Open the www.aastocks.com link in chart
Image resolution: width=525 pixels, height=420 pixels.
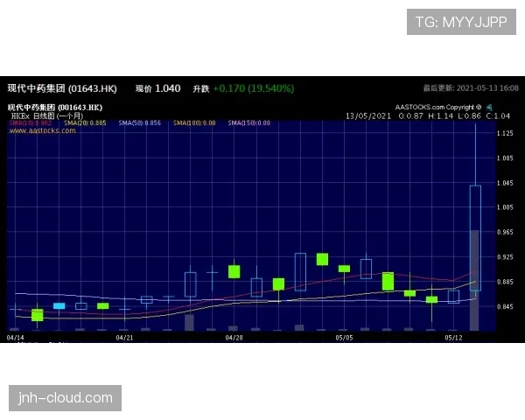(x=43, y=130)
